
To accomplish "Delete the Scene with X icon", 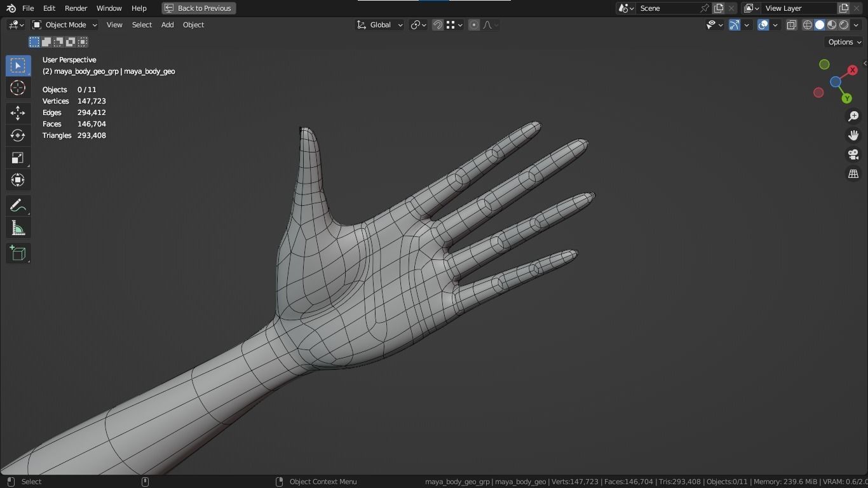I will pyautogui.click(x=731, y=8).
